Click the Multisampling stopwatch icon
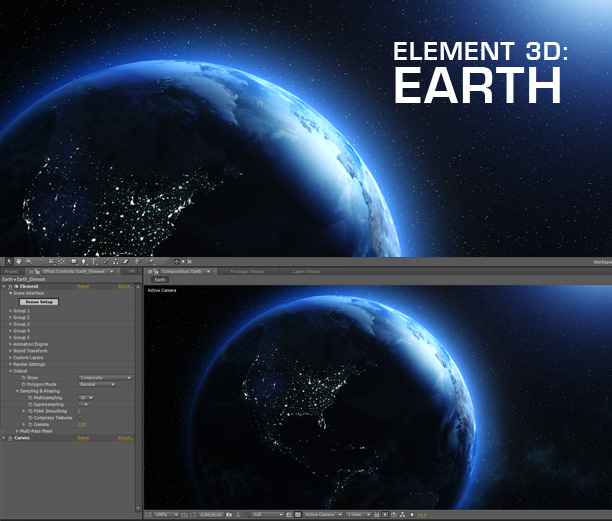Image resolution: width=612 pixels, height=521 pixels. pos(30,397)
